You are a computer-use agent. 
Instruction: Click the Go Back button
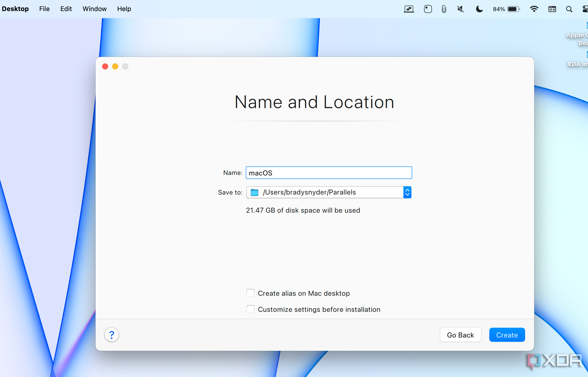[460, 335]
